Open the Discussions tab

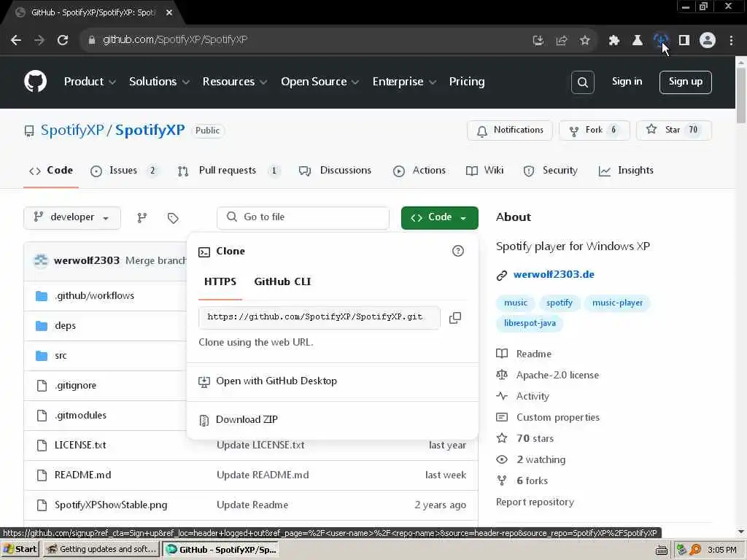point(335,171)
